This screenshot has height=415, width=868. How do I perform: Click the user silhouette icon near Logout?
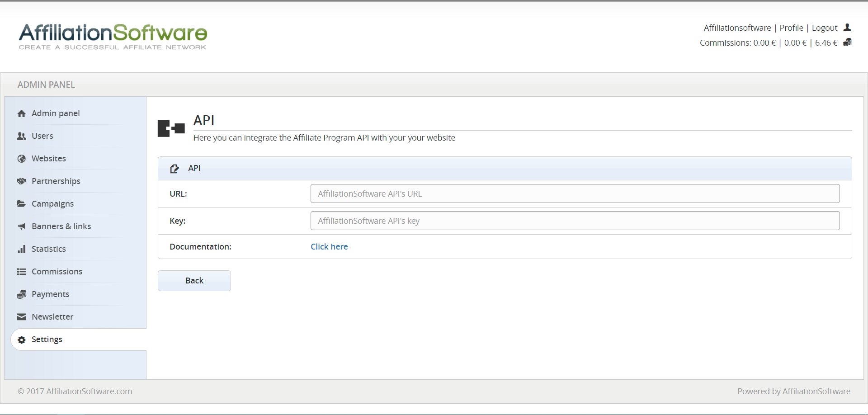tap(847, 28)
